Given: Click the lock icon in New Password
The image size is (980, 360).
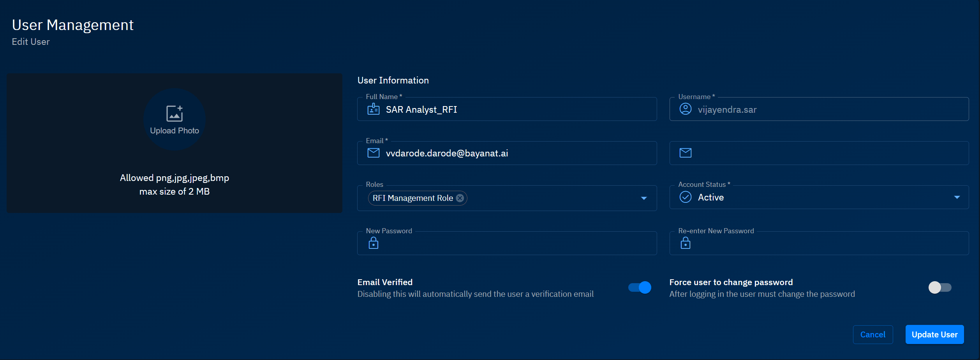Looking at the screenshot, I should [x=373, y=243].
